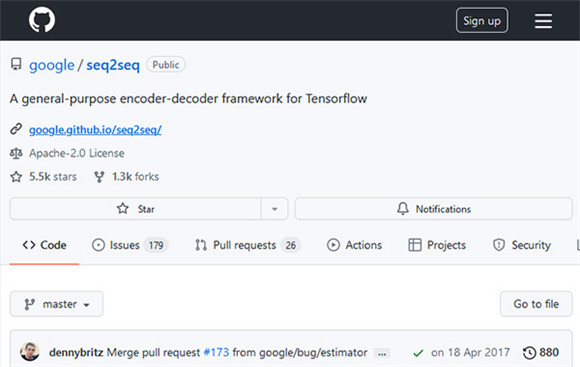The image size is (580, 367).
Task: Open the 880 commits history
Action: pos(541,352)
